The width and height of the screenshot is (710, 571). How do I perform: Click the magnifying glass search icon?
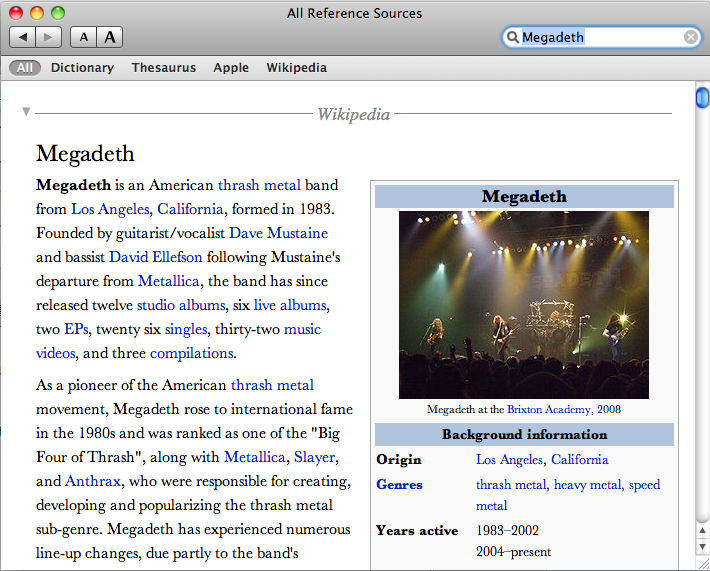(512, 37)
